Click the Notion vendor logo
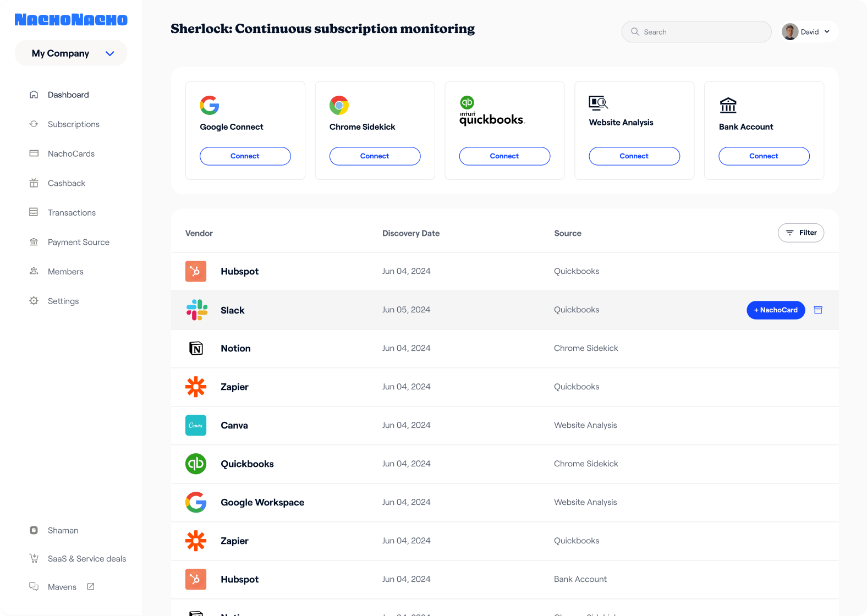 pos(196,348)
